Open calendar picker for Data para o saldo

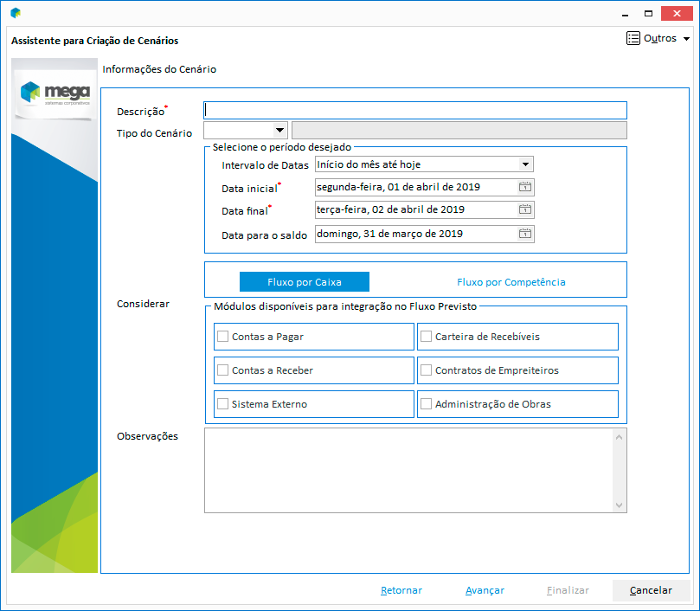coord(524,234)
